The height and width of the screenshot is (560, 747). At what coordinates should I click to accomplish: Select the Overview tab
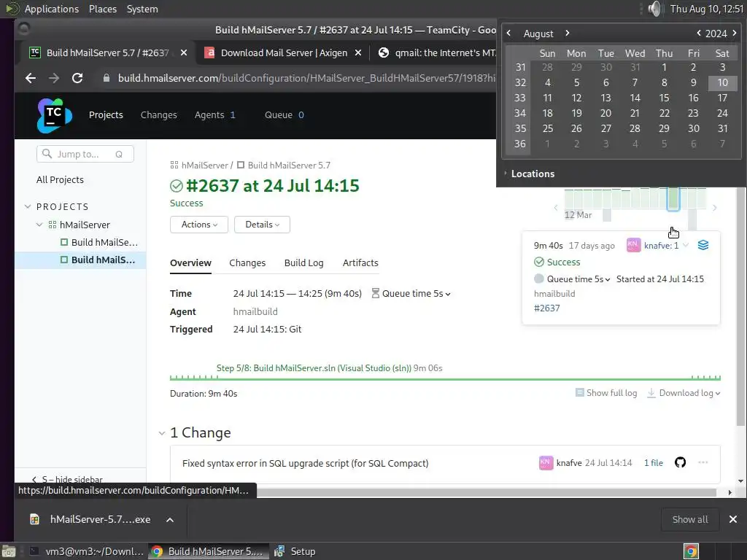coord(190,262)
